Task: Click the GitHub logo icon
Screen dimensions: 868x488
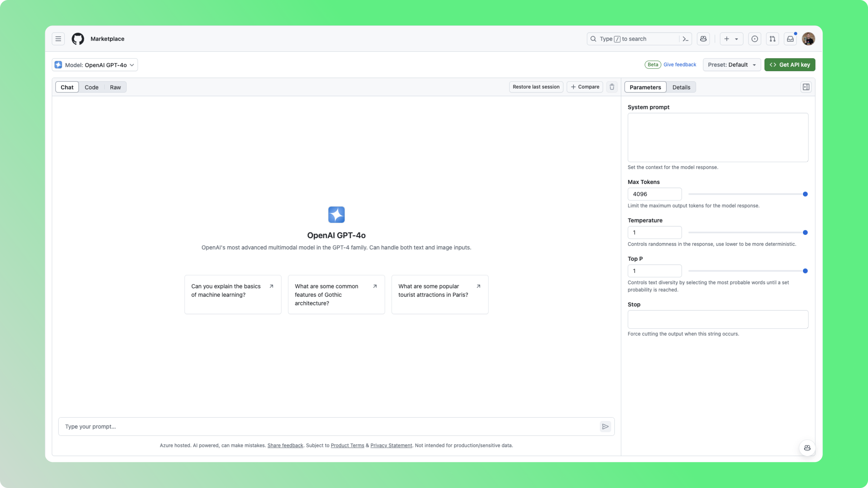Action: click(x=78, y=39)
